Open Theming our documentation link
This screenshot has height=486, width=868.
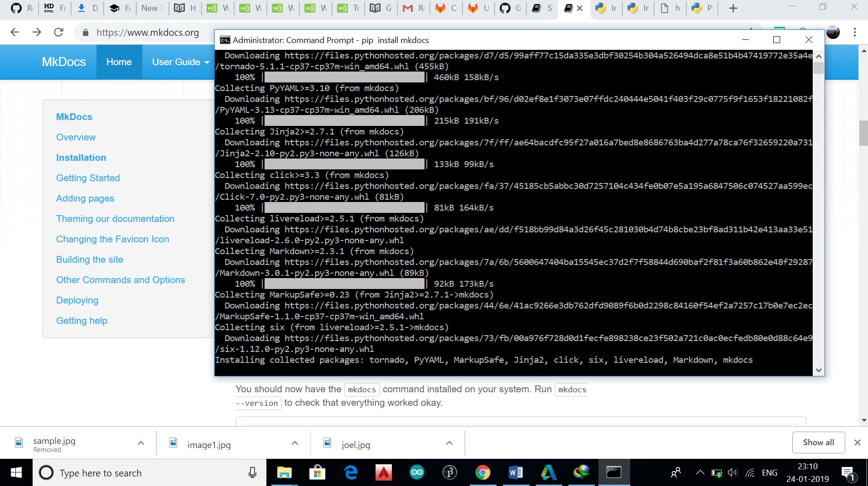115,219
